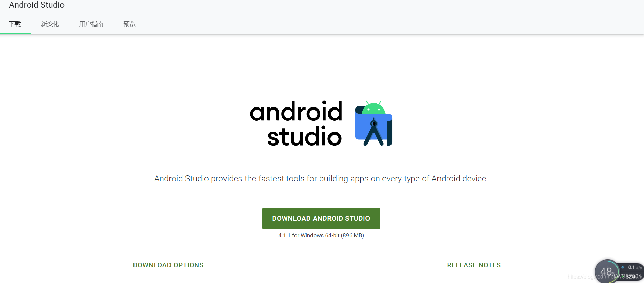Select the '4.1.1 for Windows 64-bit (896 MB)' text
The width and height of the screenshot is (644, 283).
click(321, 235)
